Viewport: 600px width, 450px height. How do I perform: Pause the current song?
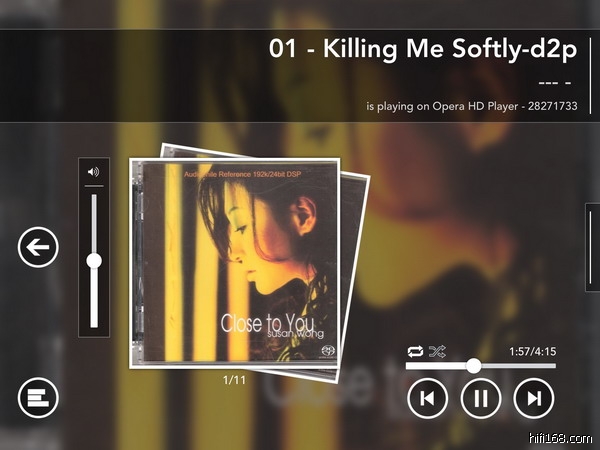[x=481, y=398]
